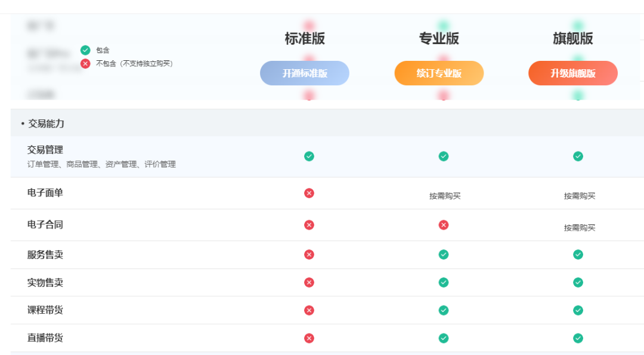Click 电子合同 按需购买 under 旗舰版
Image resolution: width=644 pixels, height=355 pixels.
pos(580,228)
